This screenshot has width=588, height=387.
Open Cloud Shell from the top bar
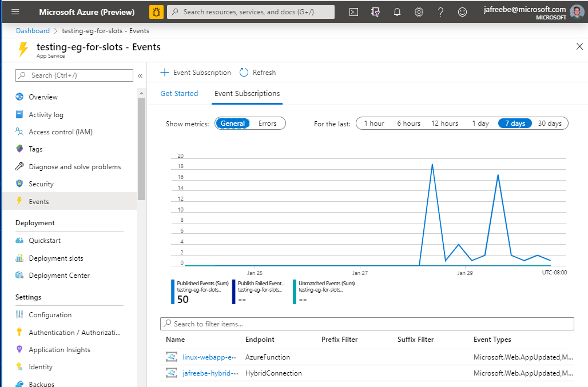coord(353,12)
